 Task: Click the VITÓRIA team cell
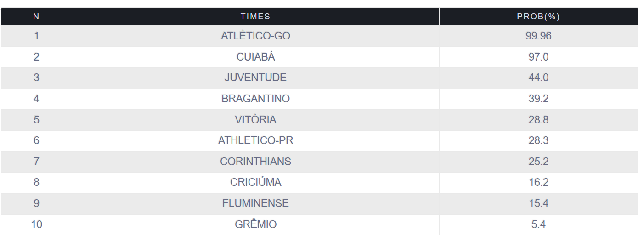pos(255,120)
